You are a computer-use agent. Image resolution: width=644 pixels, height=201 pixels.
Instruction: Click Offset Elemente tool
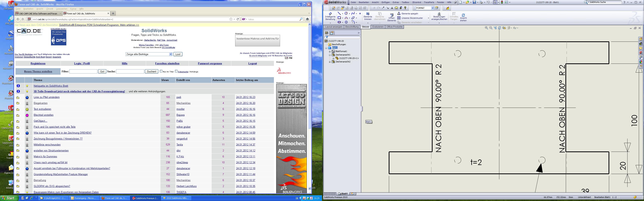(x=392, y=17)
